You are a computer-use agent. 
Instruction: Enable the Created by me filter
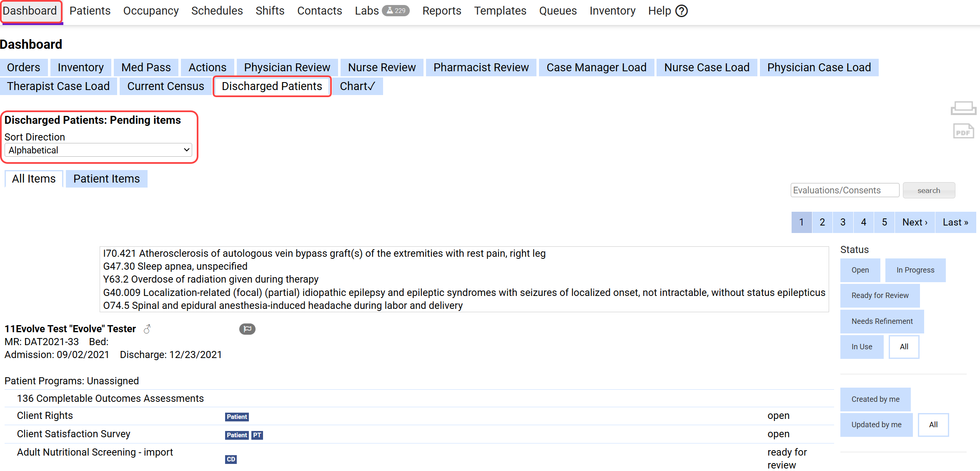(875, 399)
